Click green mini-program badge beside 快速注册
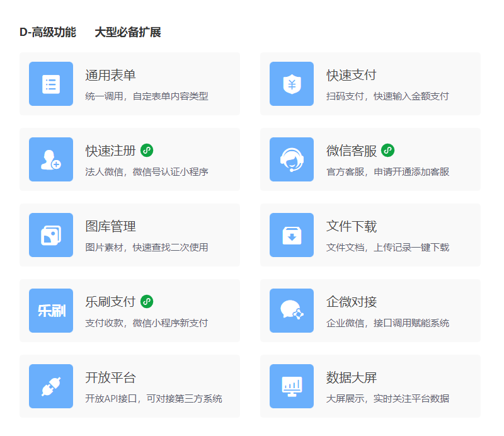 [x=147, y=151]
